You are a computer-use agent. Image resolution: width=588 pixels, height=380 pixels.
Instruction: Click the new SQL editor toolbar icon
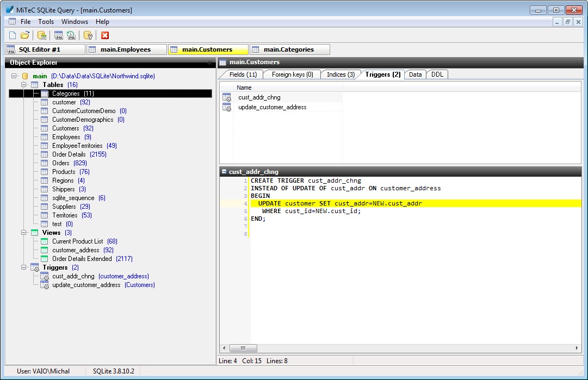59,35
